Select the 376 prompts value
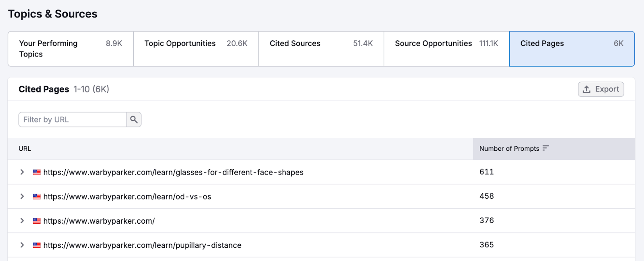Viewport: 644px width, 261px height. [x=487, y=220]
